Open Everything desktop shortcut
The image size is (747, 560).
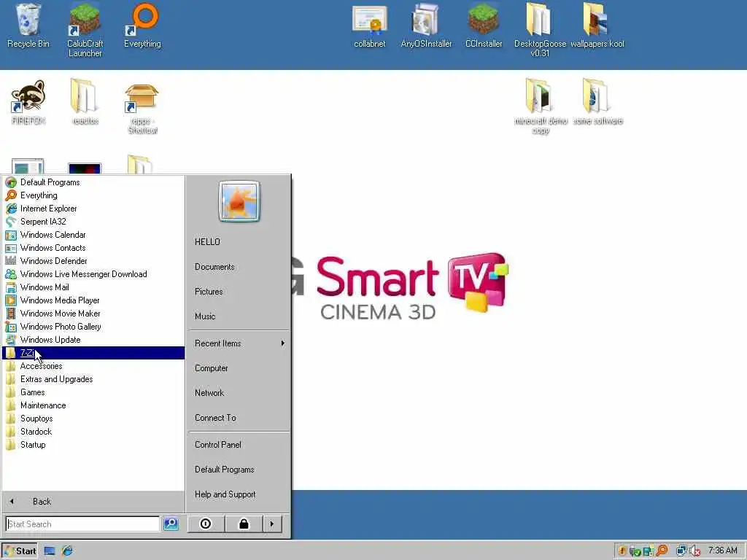pos(142,25)
